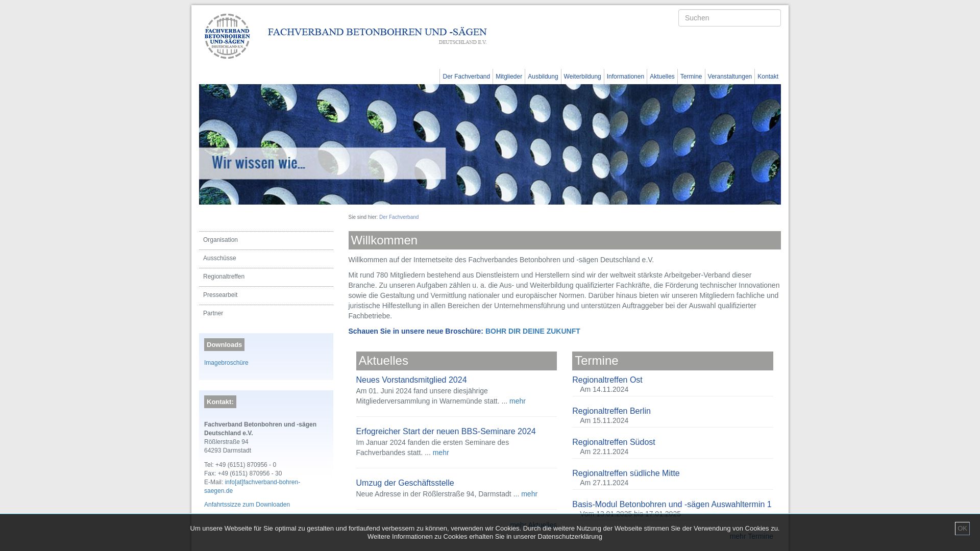
Task: Open Anfahrtsskizze zum Downloaden link
Action: pos(247,505)
